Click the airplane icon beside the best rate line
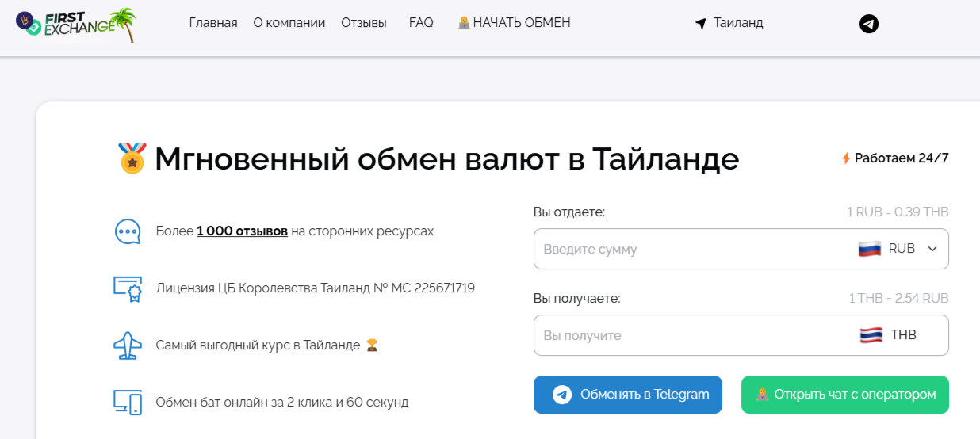This screenshot has width=980, height=439. (x=127, y=345)
